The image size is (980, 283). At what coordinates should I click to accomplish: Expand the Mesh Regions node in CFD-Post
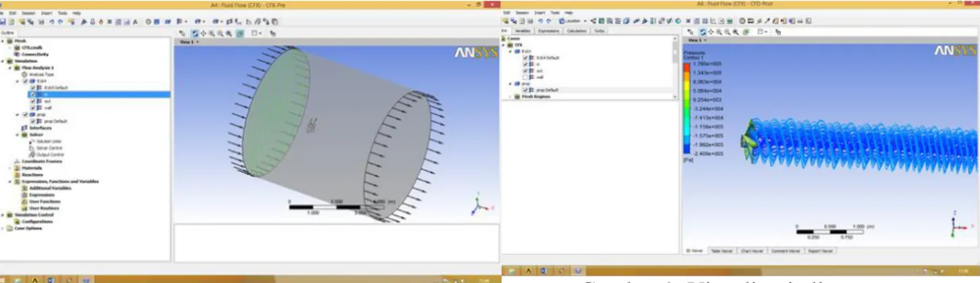click(510, 96)
